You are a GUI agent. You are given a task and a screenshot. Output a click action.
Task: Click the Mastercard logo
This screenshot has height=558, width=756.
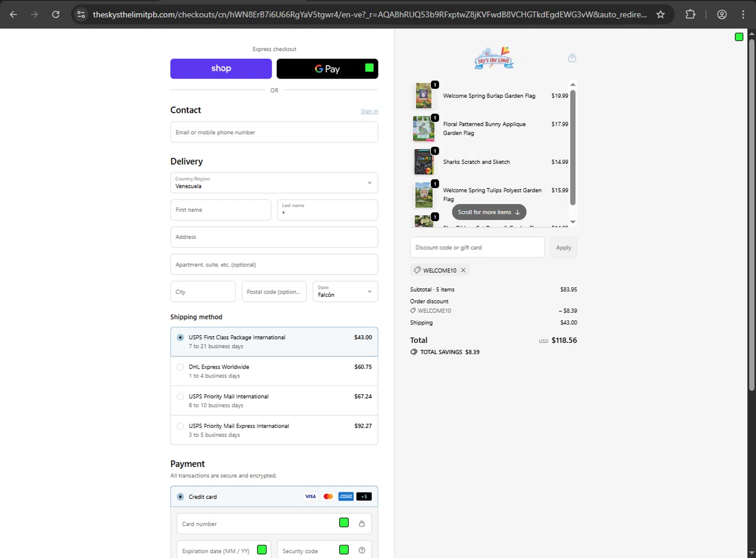point(328,497)
